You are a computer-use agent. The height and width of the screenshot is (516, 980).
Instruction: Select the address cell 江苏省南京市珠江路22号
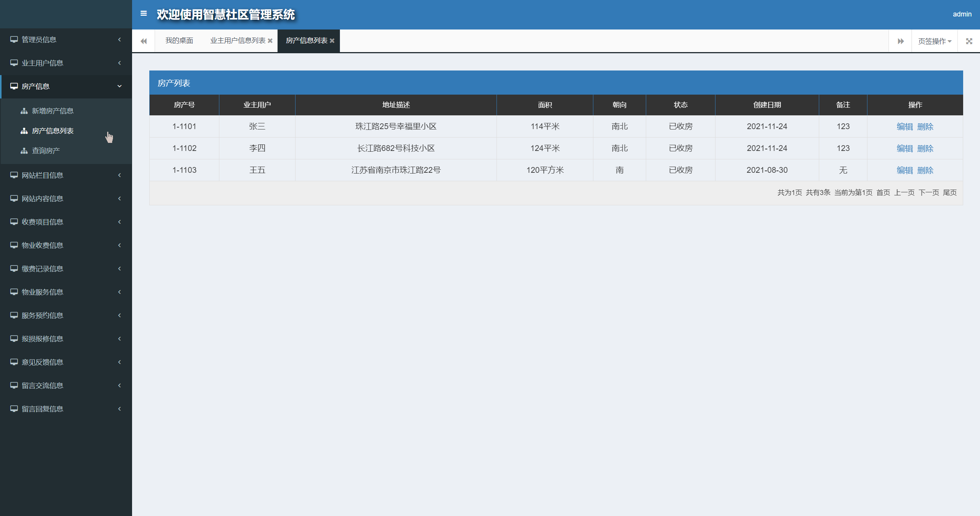click(x=396, y=170)
